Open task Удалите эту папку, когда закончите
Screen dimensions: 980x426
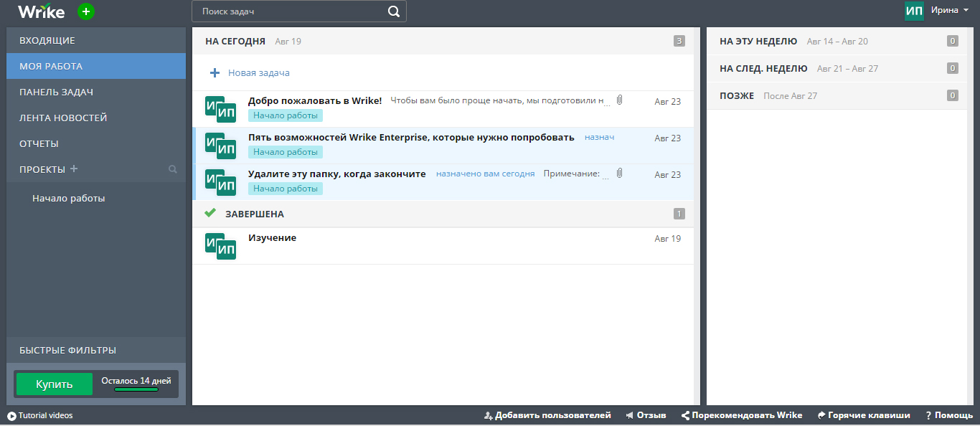pyautogui.click(x=337, y=174)
